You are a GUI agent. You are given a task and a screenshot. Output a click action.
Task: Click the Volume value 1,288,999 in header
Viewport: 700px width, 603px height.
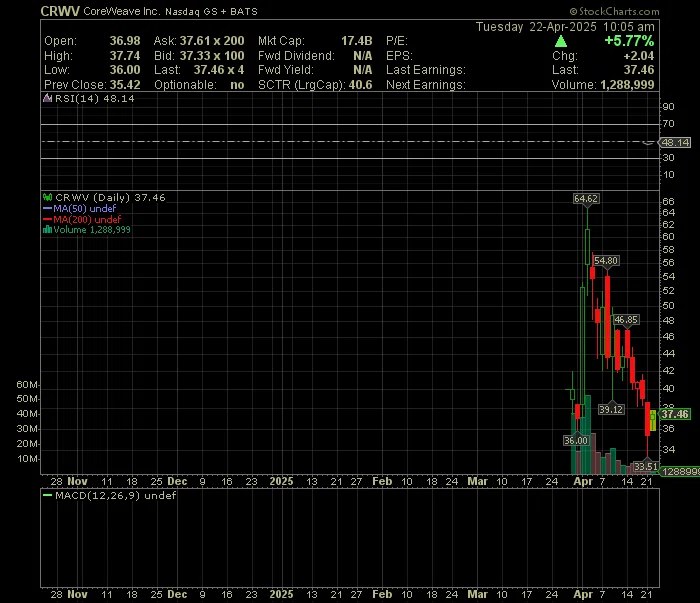627,85
